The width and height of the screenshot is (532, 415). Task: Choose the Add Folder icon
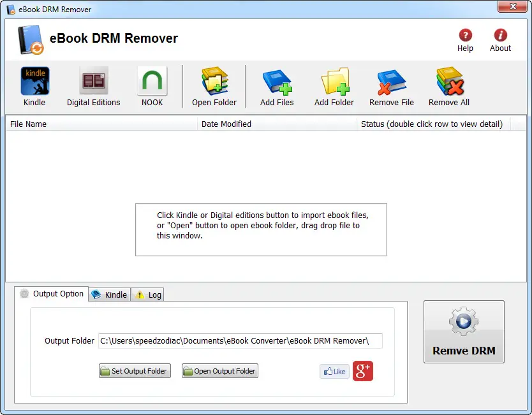coord(336,82)
